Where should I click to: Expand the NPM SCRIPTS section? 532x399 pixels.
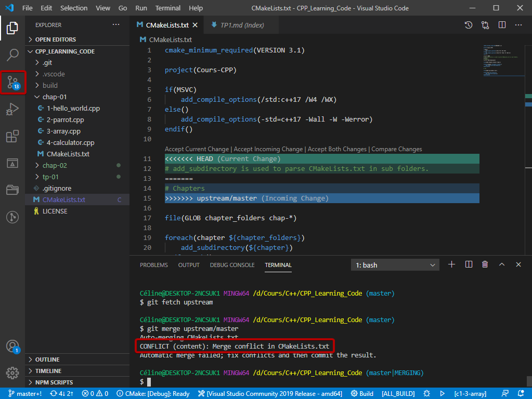pyautogui.click(x=77, y=382)
